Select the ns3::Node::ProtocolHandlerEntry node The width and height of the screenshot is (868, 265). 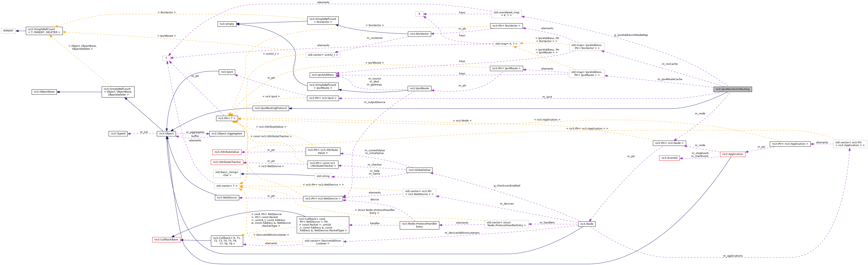tap(419, 225)
